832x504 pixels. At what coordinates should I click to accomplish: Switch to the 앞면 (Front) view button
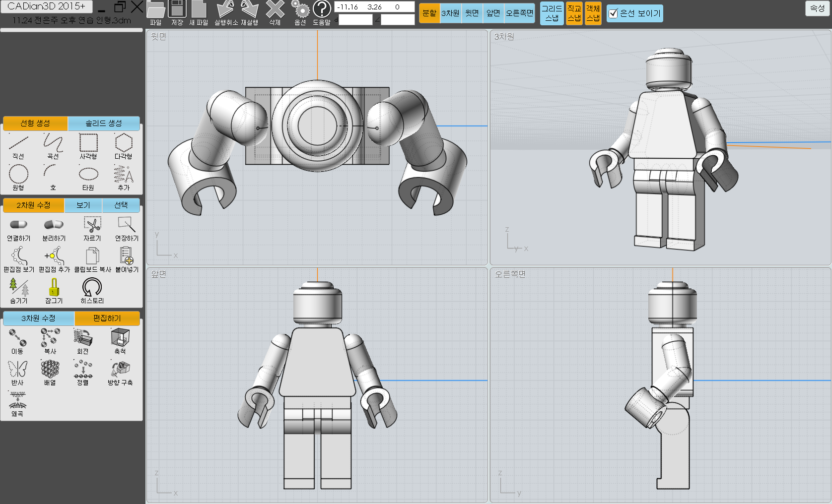(493, 13)
